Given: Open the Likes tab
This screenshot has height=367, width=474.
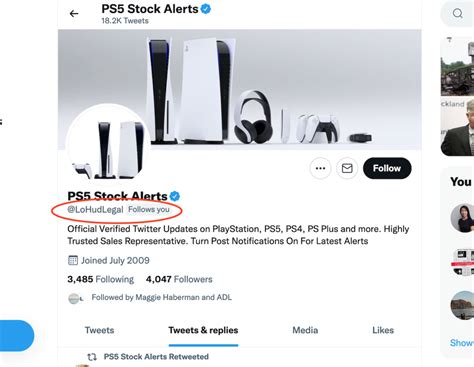Looking at the screenshot, I should (383, 330).
